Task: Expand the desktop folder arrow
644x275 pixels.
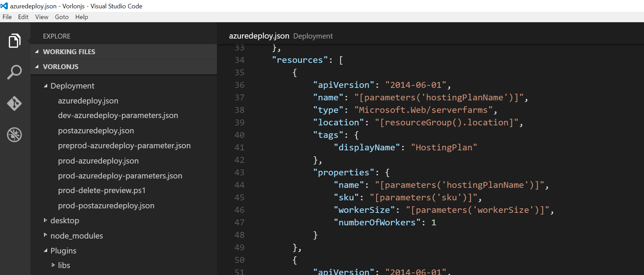Action: (45, 220)
